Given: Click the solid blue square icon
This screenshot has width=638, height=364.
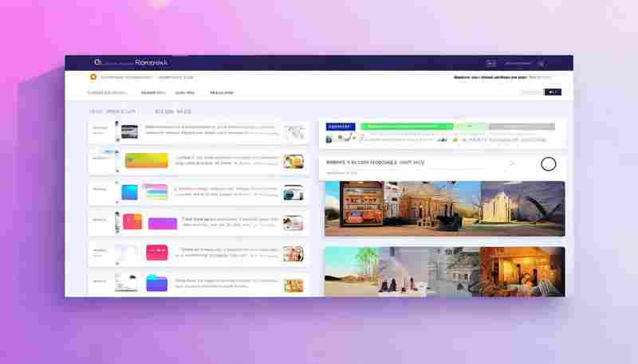Looking at the screenshot, I should (129, 192).
